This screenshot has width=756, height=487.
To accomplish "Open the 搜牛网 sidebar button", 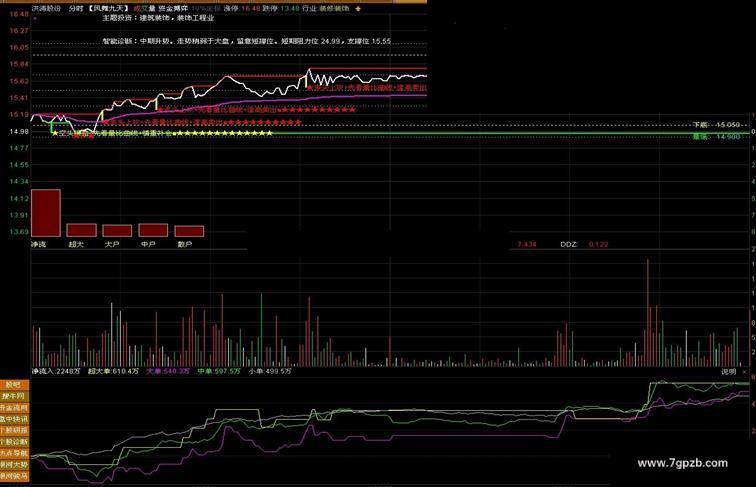I will pyautogui.click(x=14, y=396).
